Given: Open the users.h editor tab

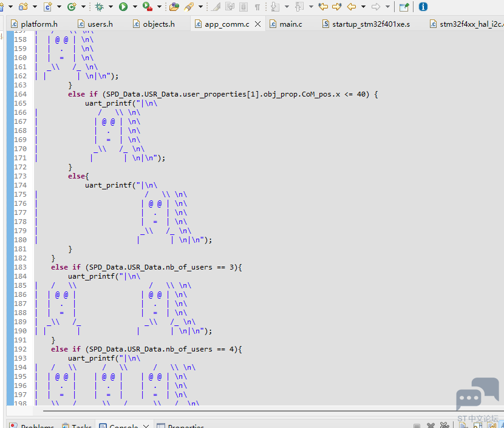Looking at the screenshot, I should [x=100, y=24].
